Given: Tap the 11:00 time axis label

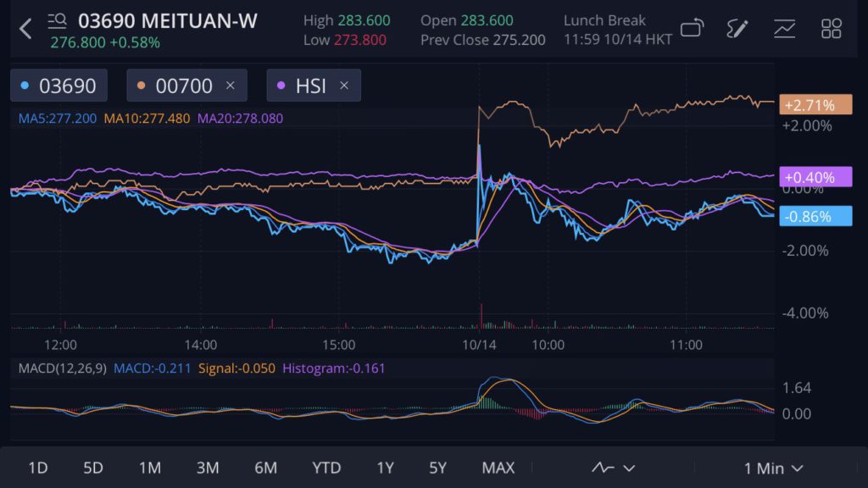Looking at the screenshot, I should pos(686,346).
